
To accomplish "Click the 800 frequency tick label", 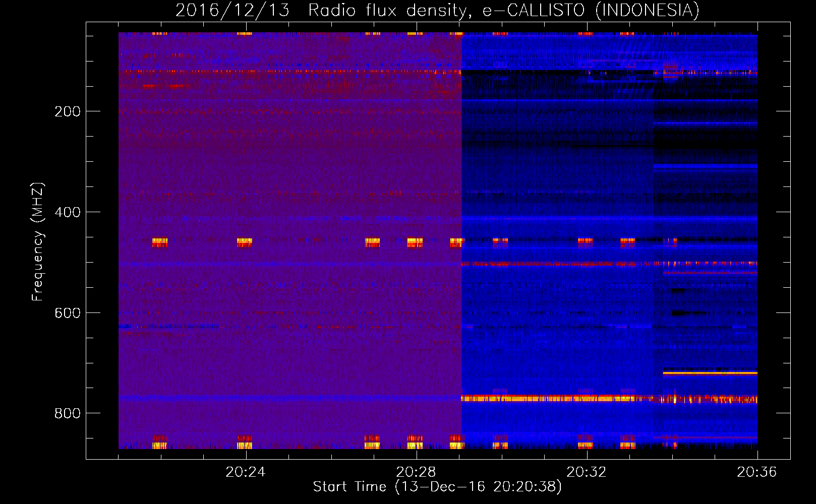I will [67, 413].
